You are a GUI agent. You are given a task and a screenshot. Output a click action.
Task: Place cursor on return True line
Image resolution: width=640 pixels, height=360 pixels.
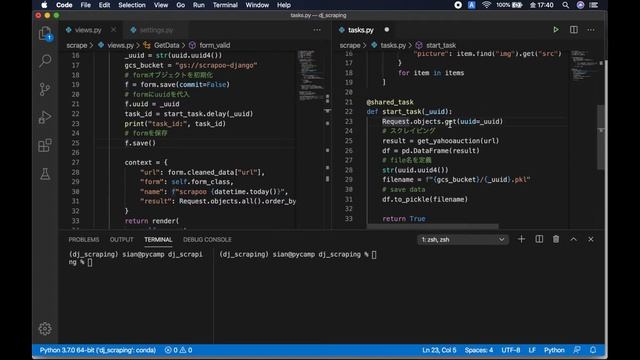click(404, 219)
